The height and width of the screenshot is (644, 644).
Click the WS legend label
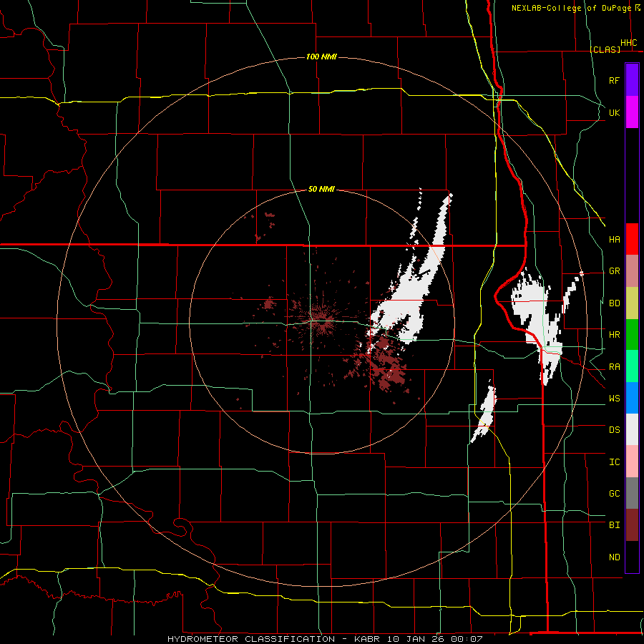pos(614,399)
